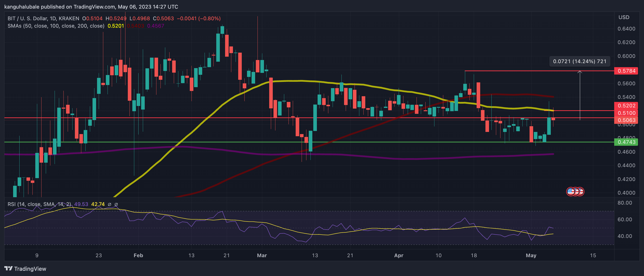Viewport: 644px width, 276px height.
Task: Click the Mar label on time axis
Action: [x=262, y=255]
